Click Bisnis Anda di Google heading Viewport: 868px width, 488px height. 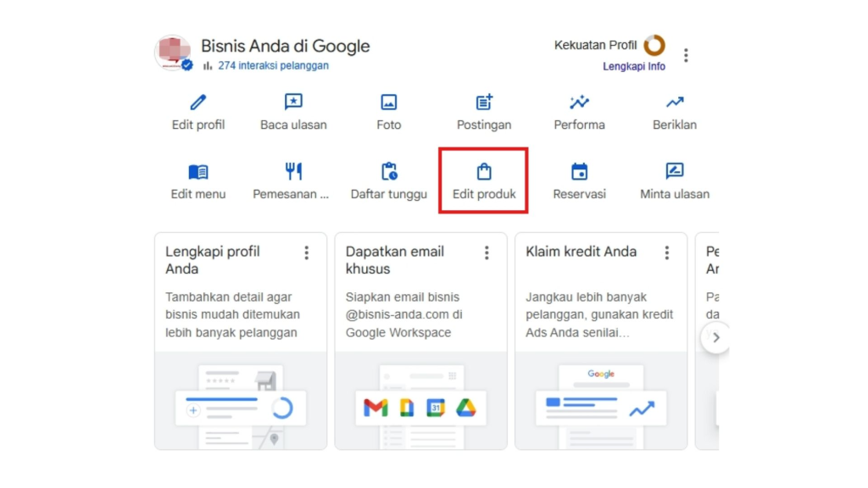[x=285, y=46]
